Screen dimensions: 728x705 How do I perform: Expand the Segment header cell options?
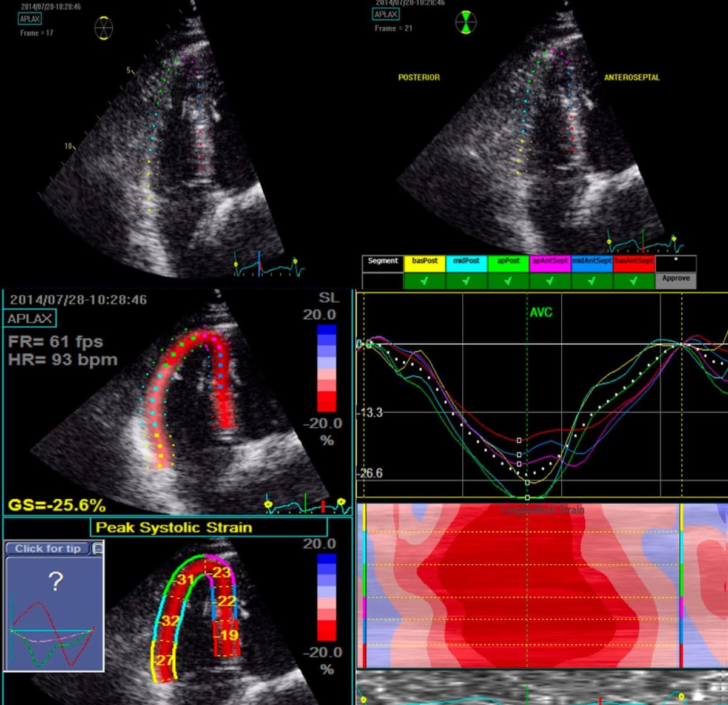(x=382, y=260)
